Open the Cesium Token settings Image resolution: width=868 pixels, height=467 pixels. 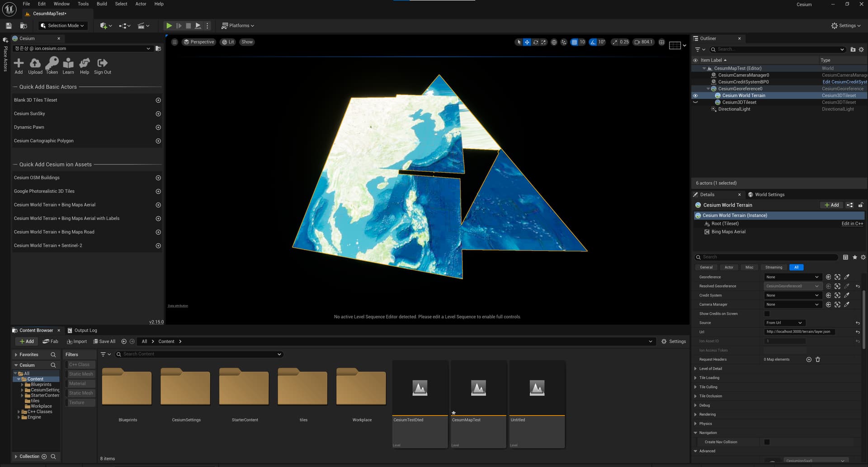[52, 66]
